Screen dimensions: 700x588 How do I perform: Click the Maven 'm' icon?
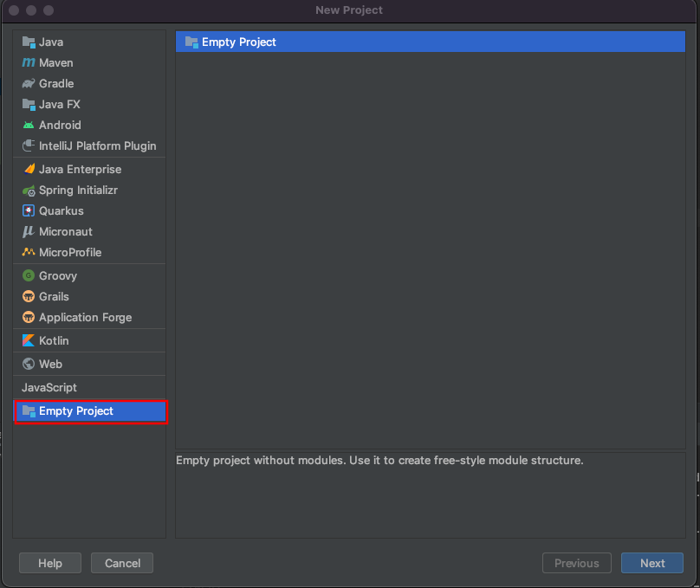[29, 63]
